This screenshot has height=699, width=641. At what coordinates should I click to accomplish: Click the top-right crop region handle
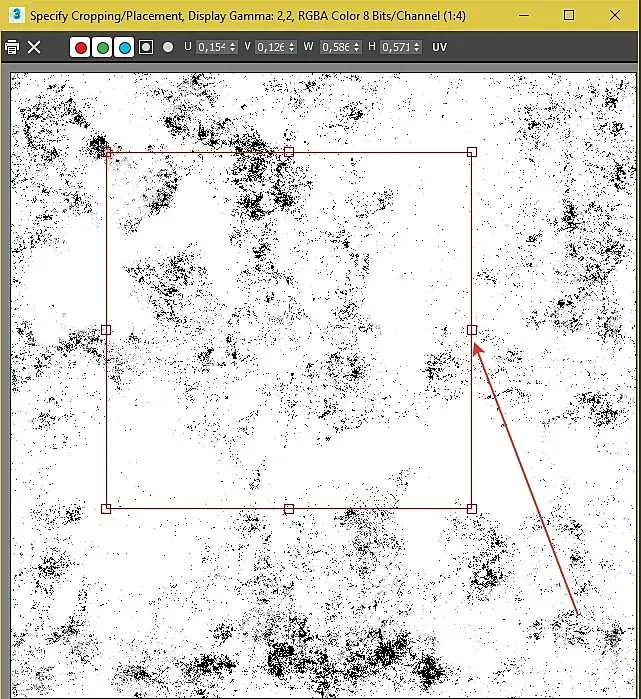[x=472, y=152]
